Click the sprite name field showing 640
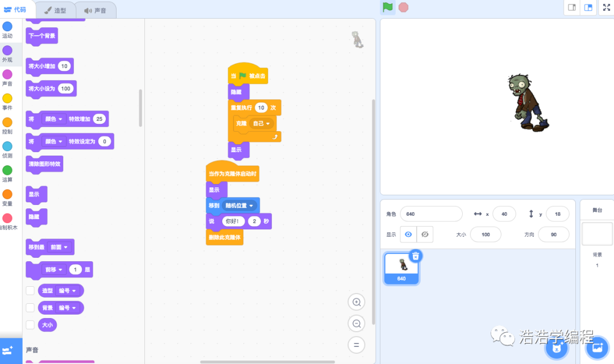The width and height of the screenshot is (614, 364). [431, 214]
